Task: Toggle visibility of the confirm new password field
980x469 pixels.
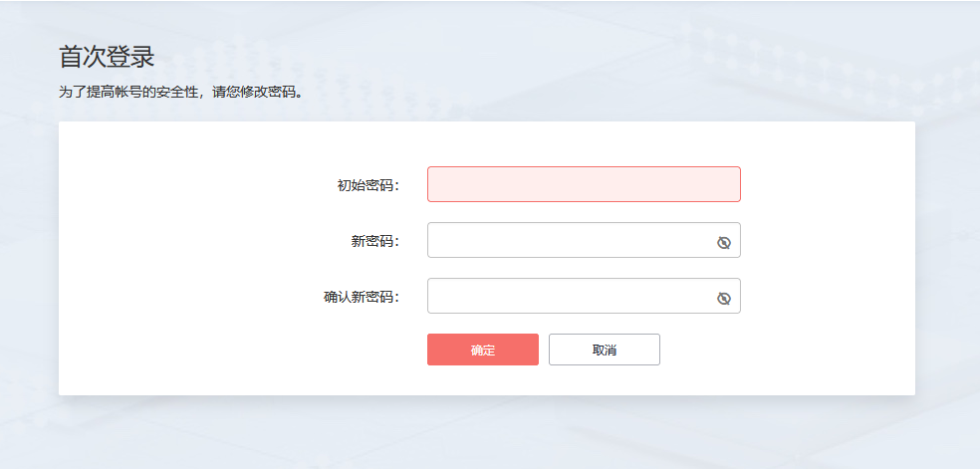Action: (x=724, y=298)
